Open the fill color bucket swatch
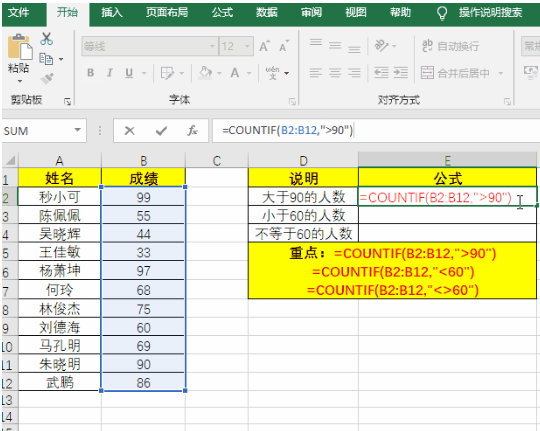The width and height of the screenshot is (540, 431). click(206, 73)
